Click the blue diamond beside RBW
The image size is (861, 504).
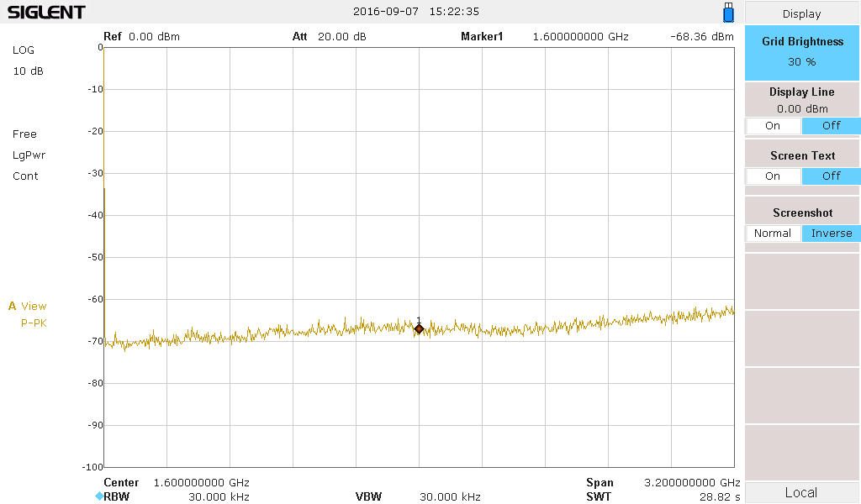[x=98, y=496]
